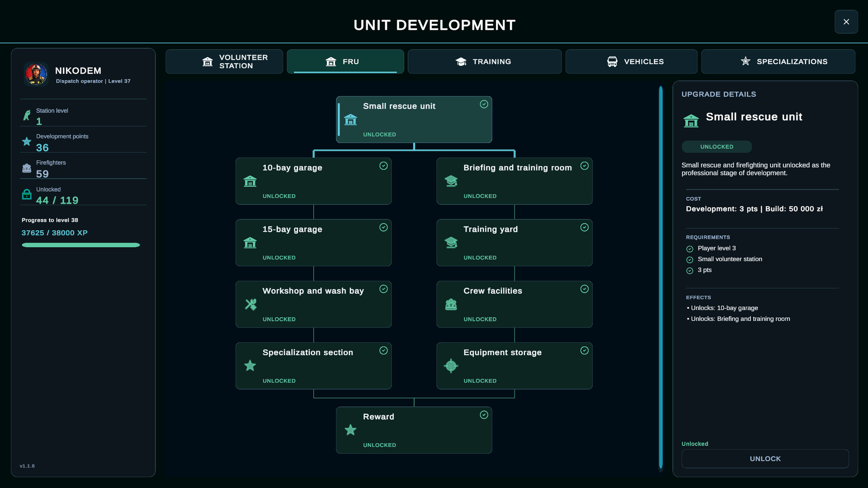The height and width of the screenshot is (488, 868).
Task: Close the Unit Development window
Action: tap(846, 22)
